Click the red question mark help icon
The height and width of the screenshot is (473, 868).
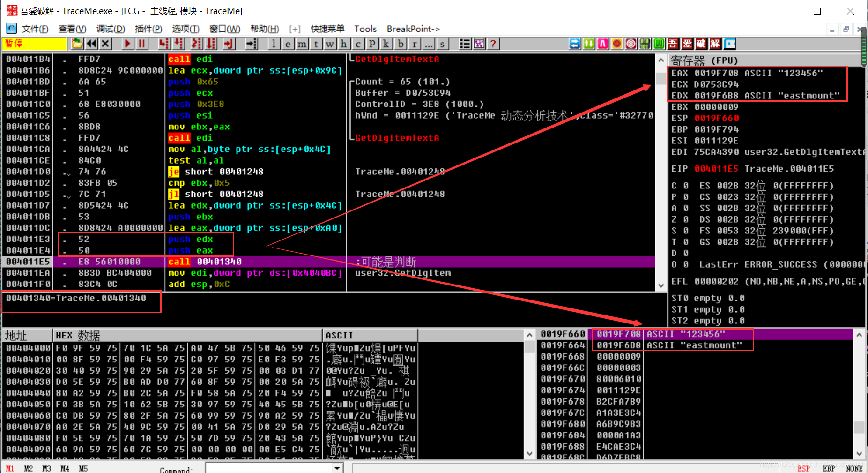pos(493,44)
